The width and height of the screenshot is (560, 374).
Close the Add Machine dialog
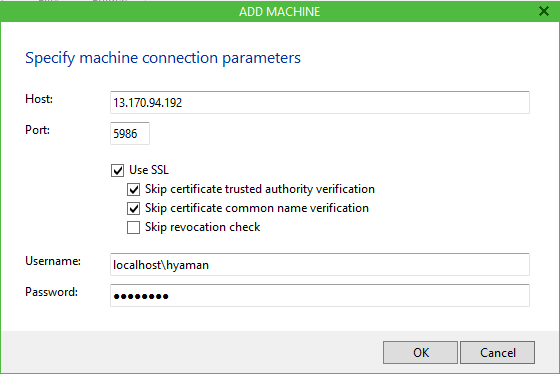click(544, 11)
